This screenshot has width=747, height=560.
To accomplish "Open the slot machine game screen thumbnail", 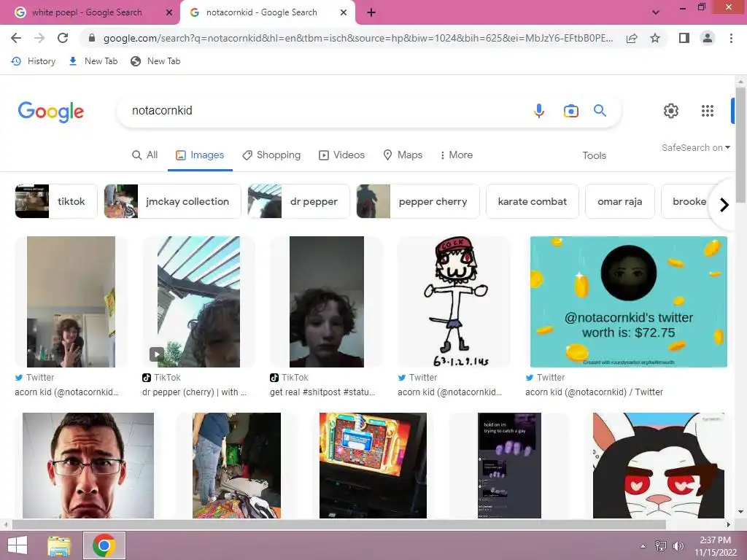I will point(373,465).
